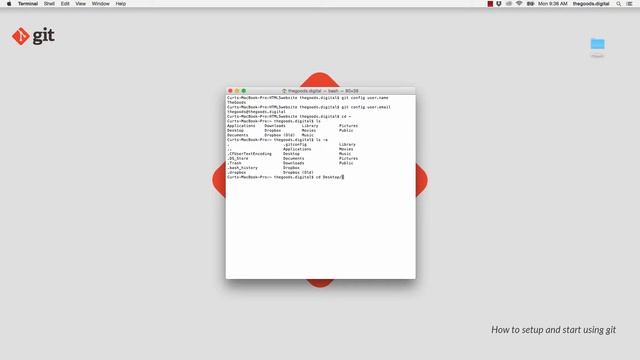Open the Edit menu
The image size is (640, 360).
65,4
